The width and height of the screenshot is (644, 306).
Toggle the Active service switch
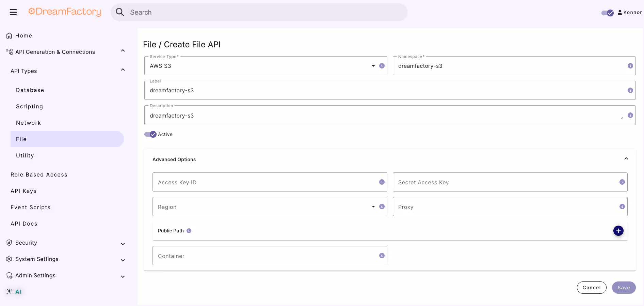(150, 134)
